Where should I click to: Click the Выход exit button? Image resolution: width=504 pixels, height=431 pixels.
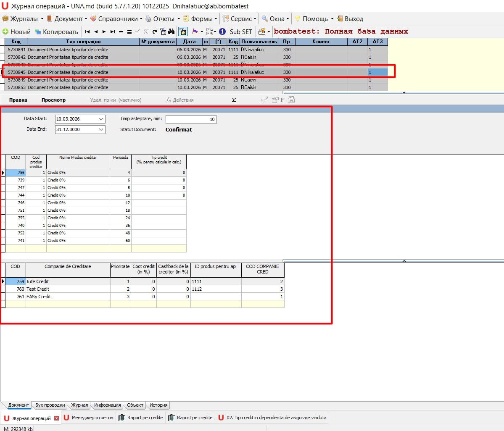pyautogui.click(x=350, y=19)
